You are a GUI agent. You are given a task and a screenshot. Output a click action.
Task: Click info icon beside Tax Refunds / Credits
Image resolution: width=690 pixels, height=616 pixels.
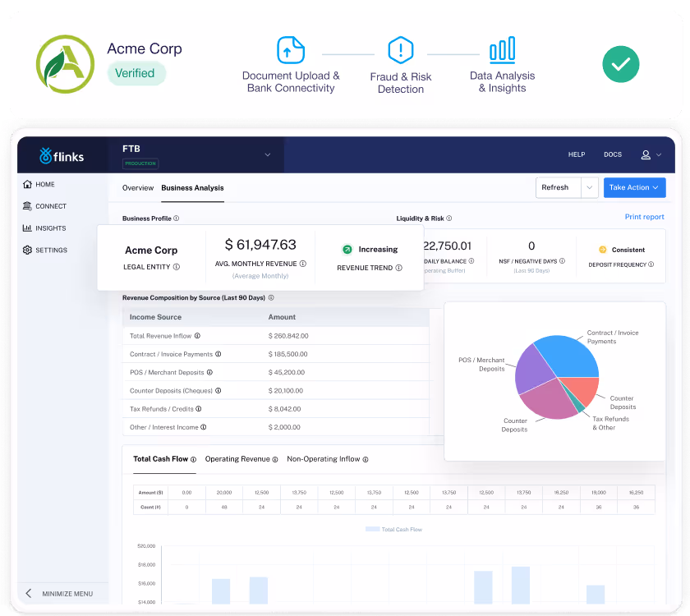tap(199, 409)
